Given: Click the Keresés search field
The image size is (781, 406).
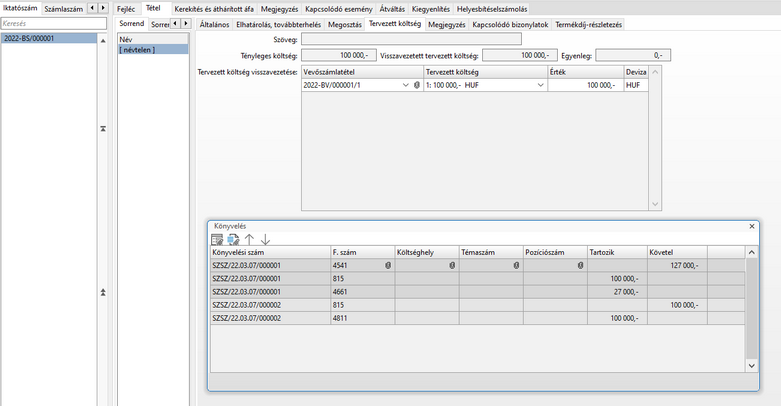Looking at the screenshot, I should click(x=53, y=23).
